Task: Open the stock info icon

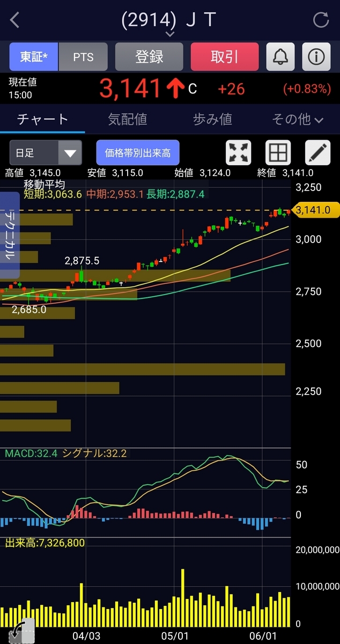Action: [316, 57]
